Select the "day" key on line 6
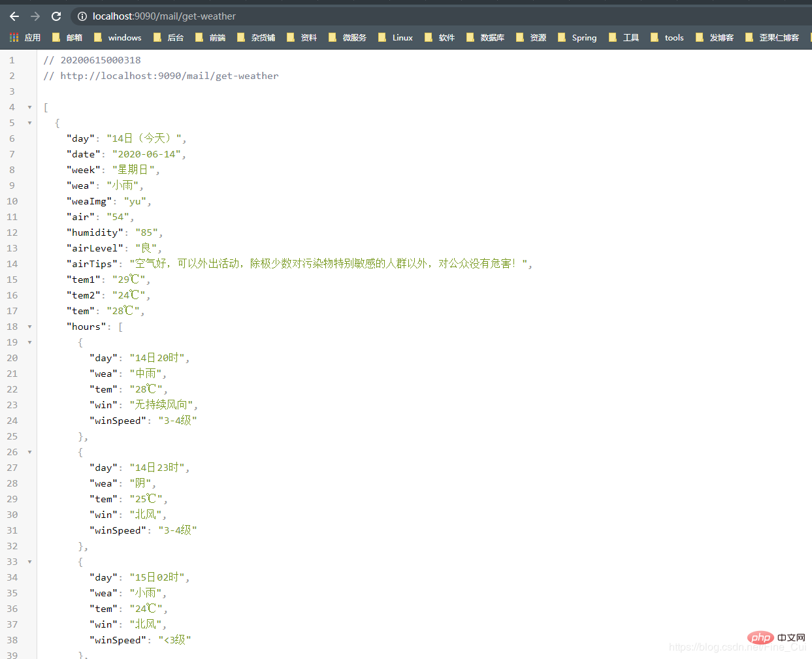 pyautogui.click(x=80, y=138)
